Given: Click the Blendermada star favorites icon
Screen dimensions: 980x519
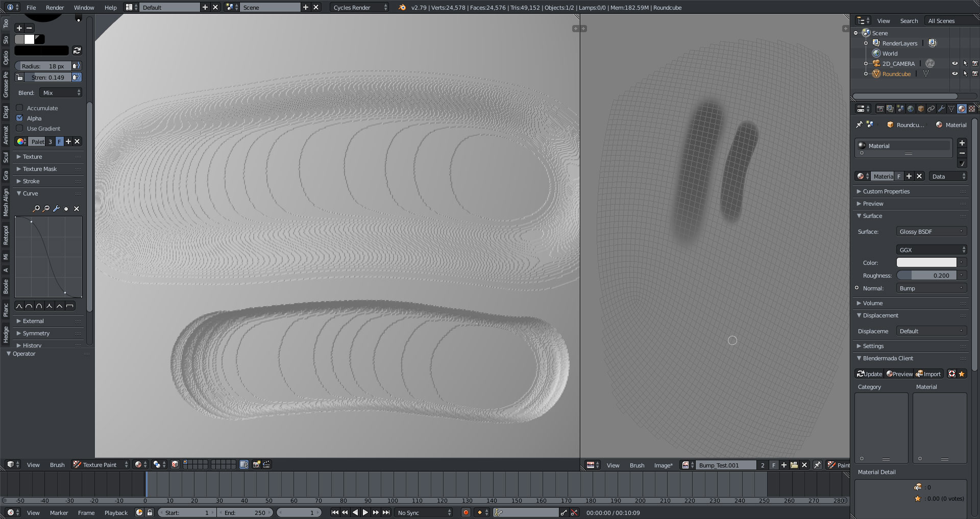Looking at the screenshot, I should point(962,374).
